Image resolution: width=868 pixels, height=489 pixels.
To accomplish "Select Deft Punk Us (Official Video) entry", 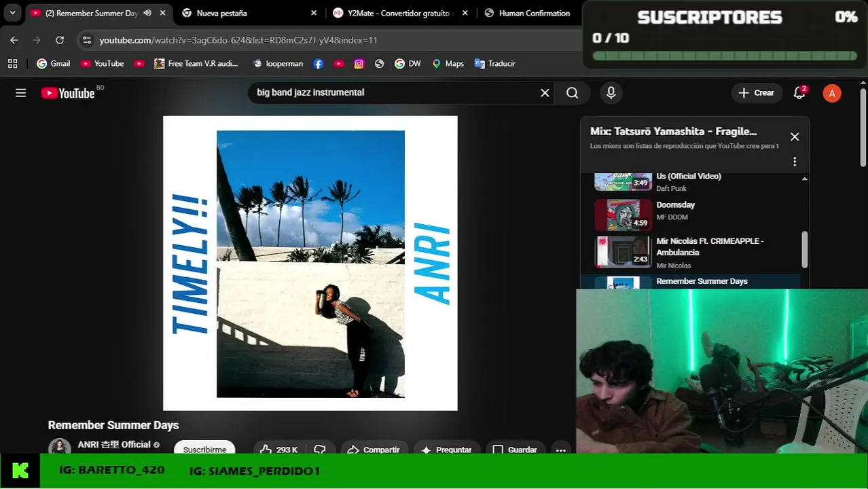I will 697,182.
